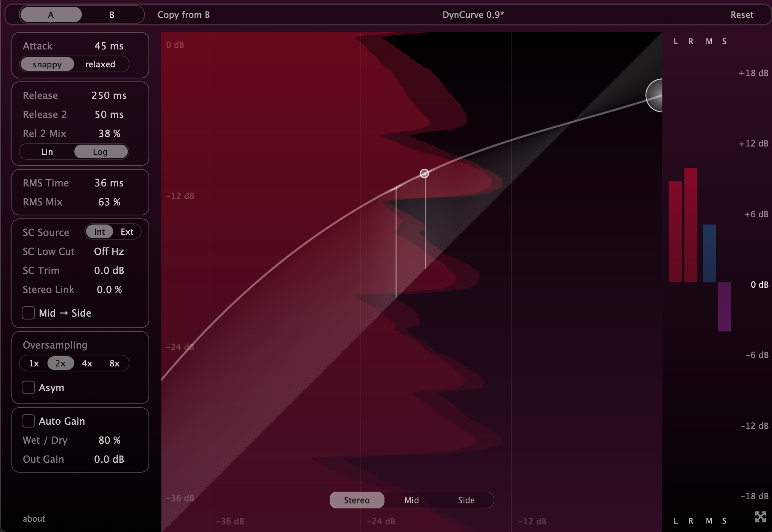Select 4x oversampling

[87, 363]
